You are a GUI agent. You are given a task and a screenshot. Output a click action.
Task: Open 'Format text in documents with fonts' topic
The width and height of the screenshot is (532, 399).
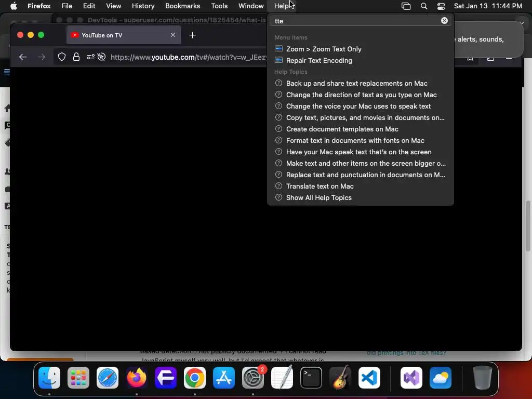coord(361,140)
